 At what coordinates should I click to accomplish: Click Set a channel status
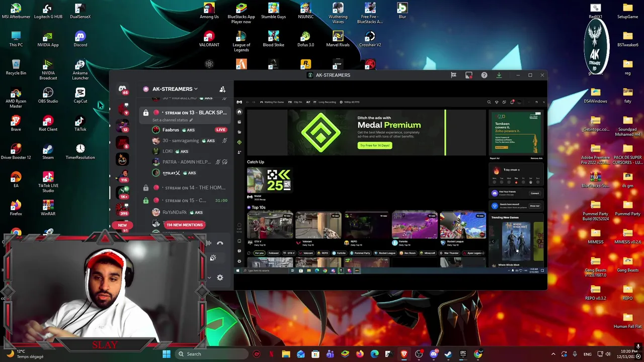[x=173, y=120]
